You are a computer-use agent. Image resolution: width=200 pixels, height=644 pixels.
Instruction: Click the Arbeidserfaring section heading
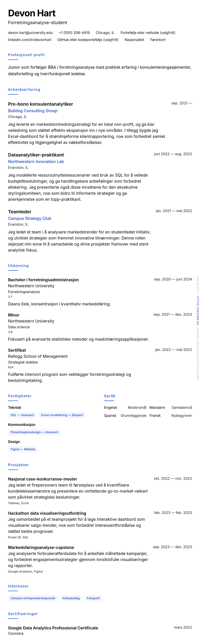pos(24,90)
